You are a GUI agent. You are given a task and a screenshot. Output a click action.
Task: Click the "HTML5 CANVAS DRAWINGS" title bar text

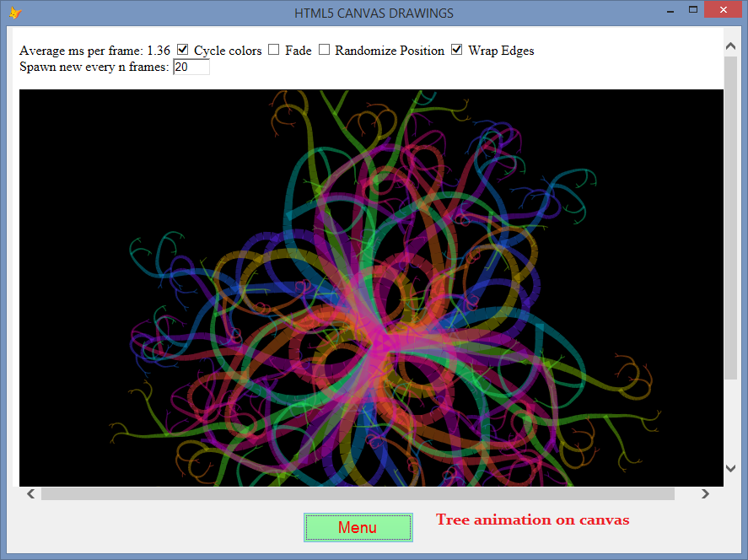pos(374,13)
